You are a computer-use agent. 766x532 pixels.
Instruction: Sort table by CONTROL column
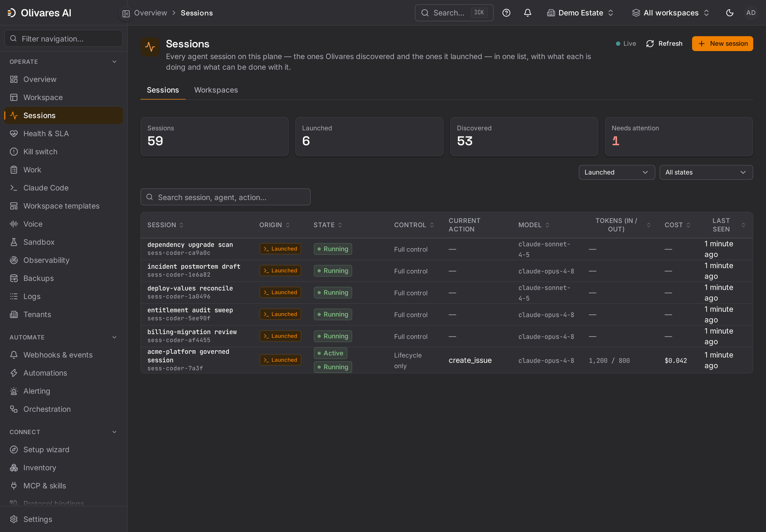click(x=414, y=225)
